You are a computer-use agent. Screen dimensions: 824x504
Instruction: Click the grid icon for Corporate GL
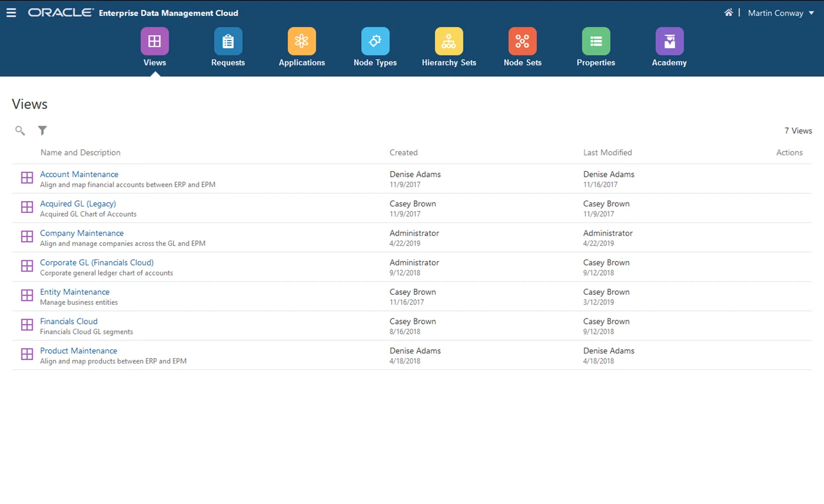click(27, 266)
